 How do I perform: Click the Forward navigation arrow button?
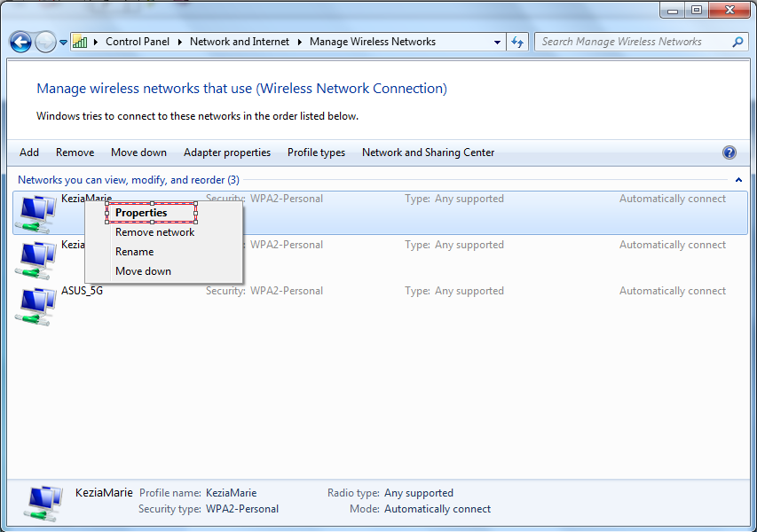pyautogui.click(x=46, y=43)
